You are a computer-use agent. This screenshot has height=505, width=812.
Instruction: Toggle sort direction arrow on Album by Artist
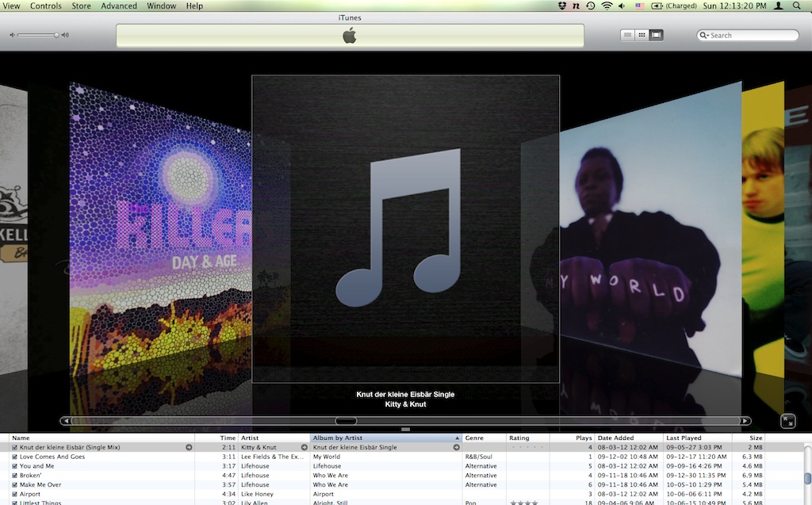pos(457,438)
